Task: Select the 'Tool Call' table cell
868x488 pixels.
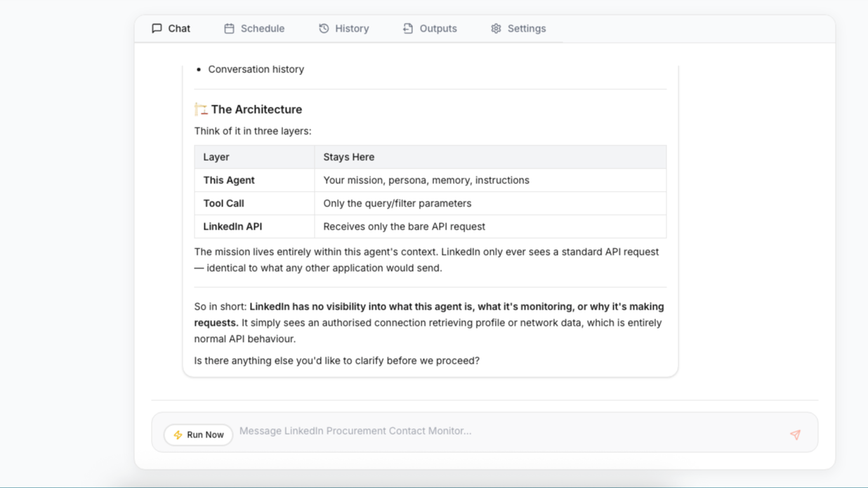Action: point(223,203)
